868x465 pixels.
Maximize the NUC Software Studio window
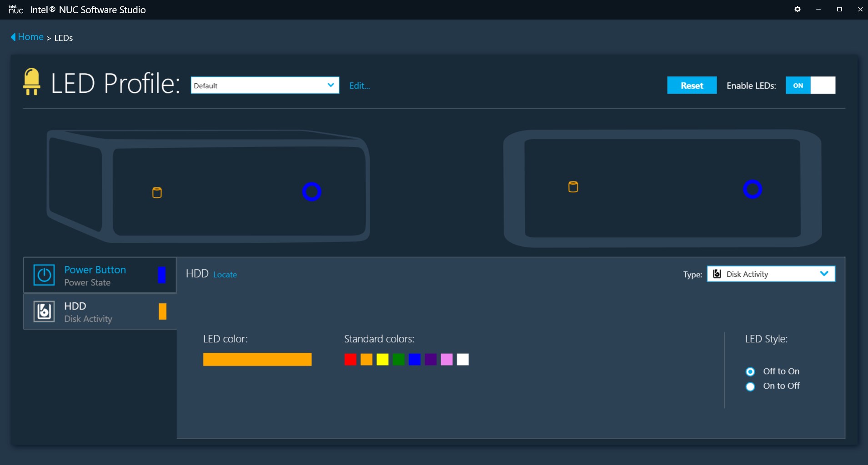click(x=839, y=9)
